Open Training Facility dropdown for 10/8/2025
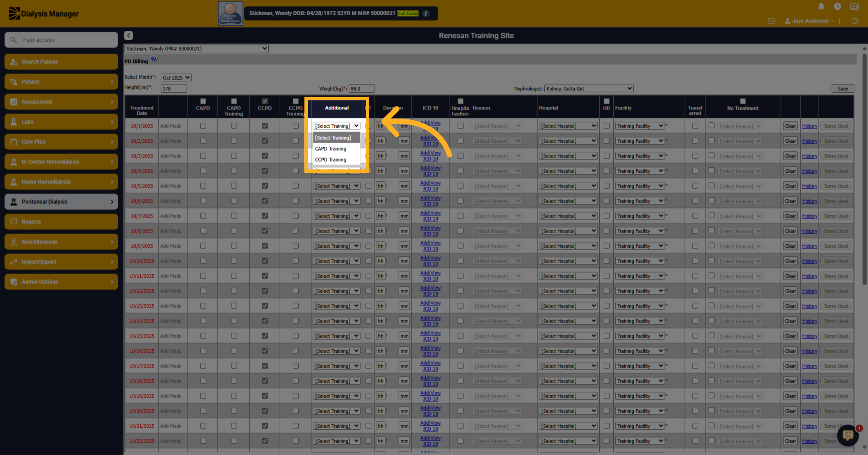Screen dimensions: 868x455 [x=640, y=231]
